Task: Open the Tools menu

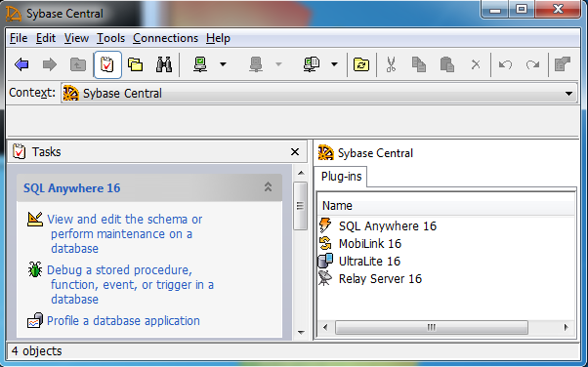Action: [x=111, y=38]
